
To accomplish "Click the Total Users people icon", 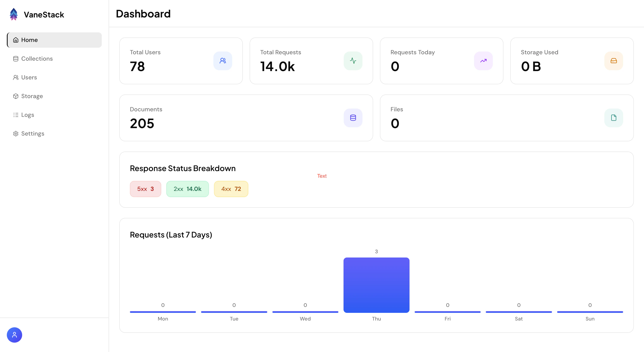I will tap(223, 61).
